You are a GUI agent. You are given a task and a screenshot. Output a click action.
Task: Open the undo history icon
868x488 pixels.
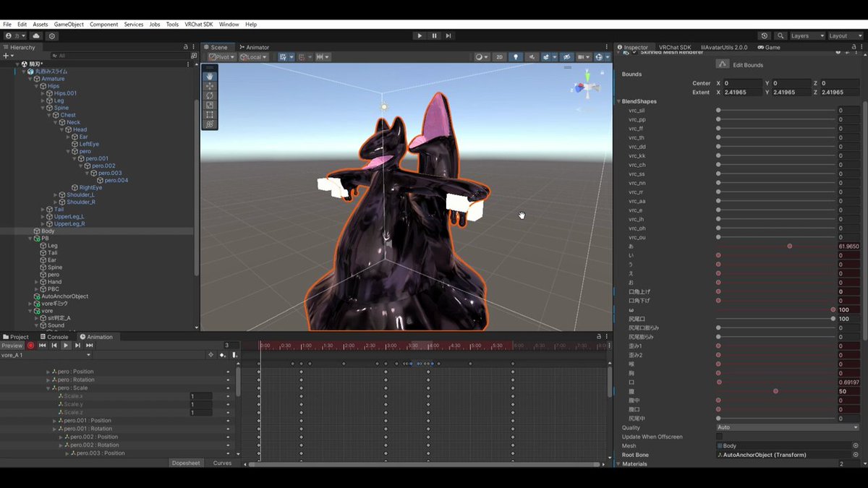[x=765, y=35]
